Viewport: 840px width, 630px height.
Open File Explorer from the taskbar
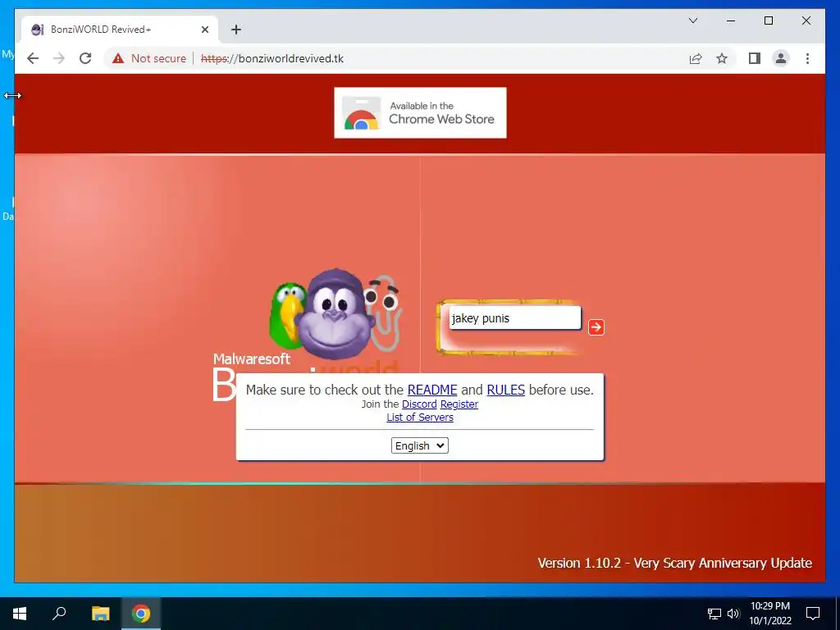click(100, 614)
